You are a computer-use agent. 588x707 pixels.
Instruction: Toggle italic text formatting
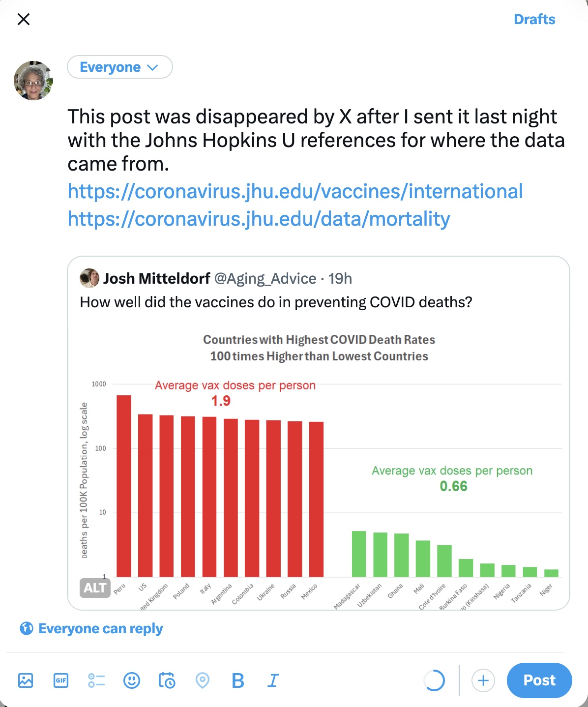pos(273,680)
